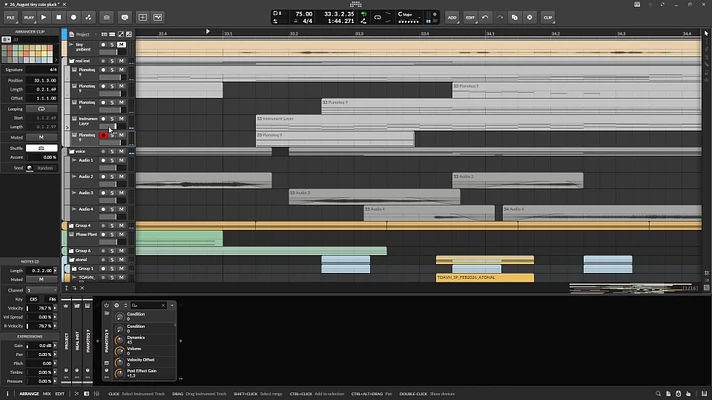
Task: Disarm the red-armed Pianoteq track
Action: click(x=103, y=135)
